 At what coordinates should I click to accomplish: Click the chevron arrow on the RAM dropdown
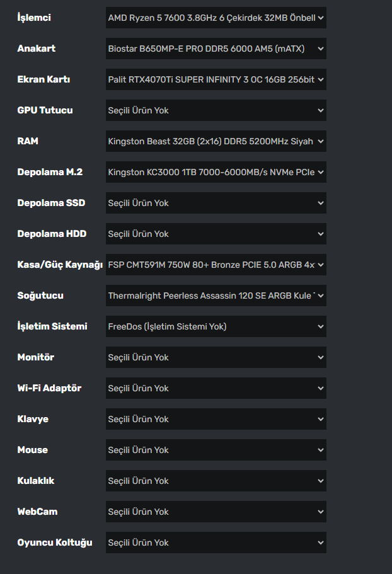(x=321, y=141)
